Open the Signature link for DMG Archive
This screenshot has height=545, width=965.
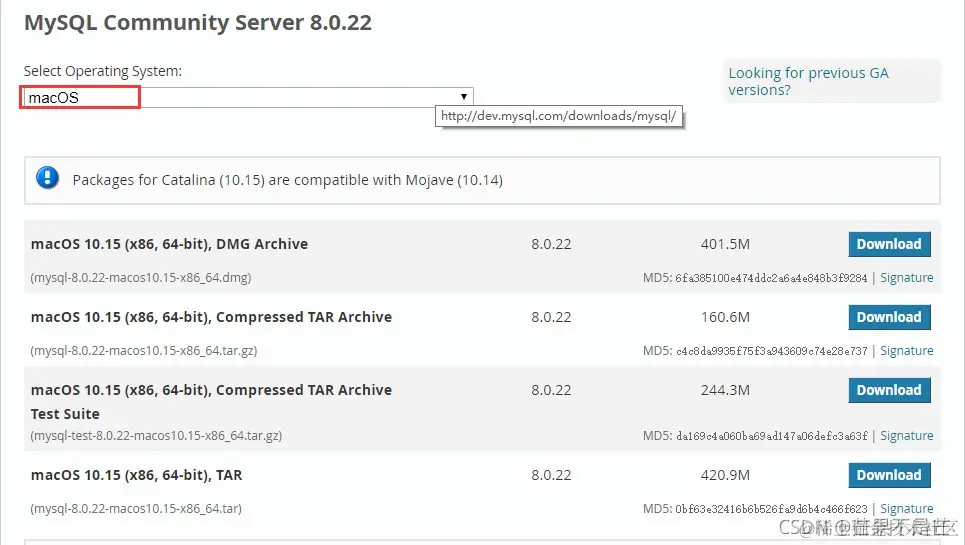point(907,278)
